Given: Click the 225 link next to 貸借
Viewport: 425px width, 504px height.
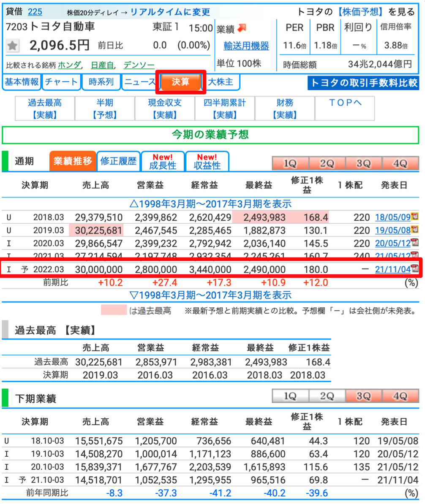Looking at the screenshot, I should pyautogui.click(x=35, y=12).
